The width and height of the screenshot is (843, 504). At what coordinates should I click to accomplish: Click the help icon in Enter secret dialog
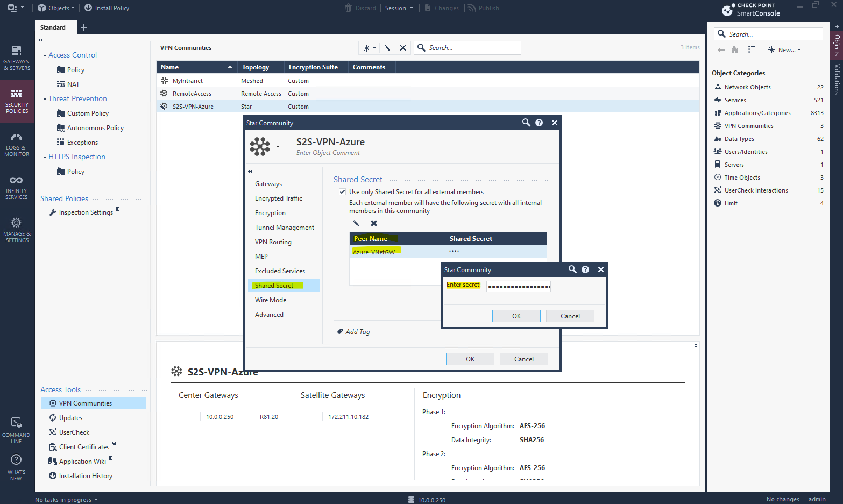click(585, 269)
